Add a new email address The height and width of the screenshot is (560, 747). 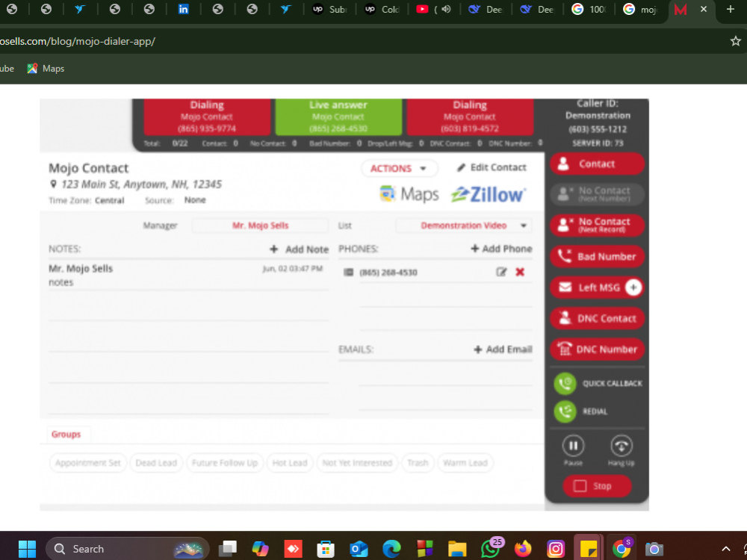click(503, 349)
